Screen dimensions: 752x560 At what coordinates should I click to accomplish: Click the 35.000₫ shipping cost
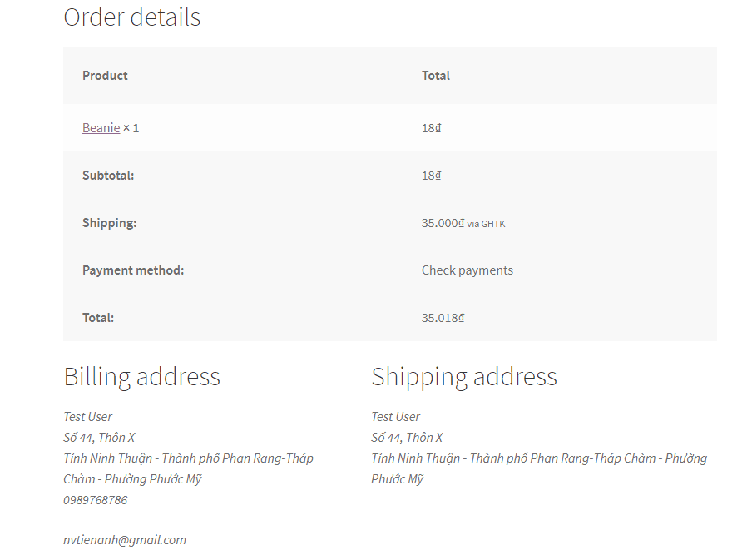point(443,223)
